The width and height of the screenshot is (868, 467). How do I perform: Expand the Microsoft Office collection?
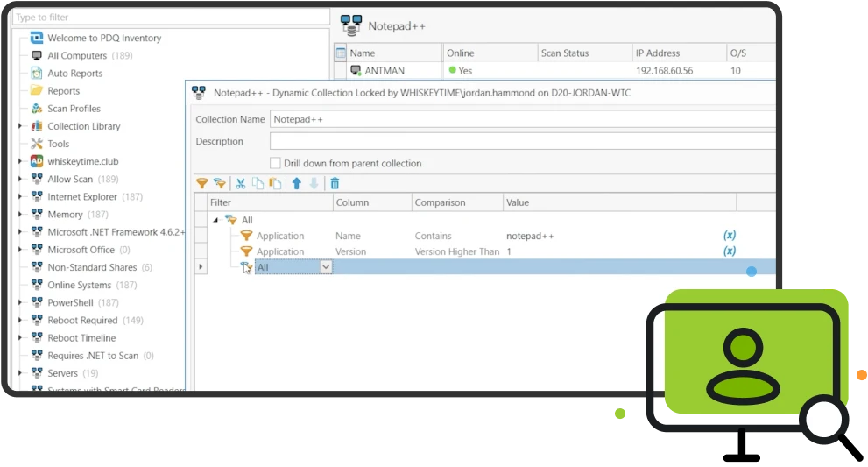click(20, 250)
